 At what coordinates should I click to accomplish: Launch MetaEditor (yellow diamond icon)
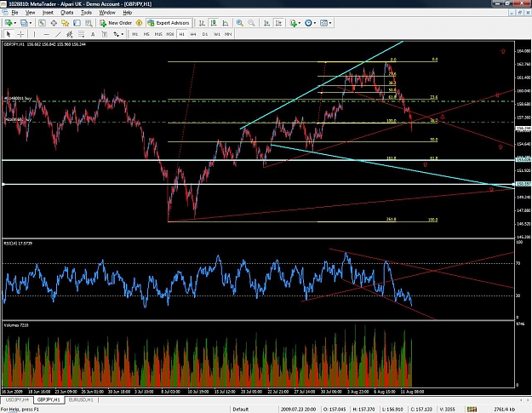click(139, 23)
